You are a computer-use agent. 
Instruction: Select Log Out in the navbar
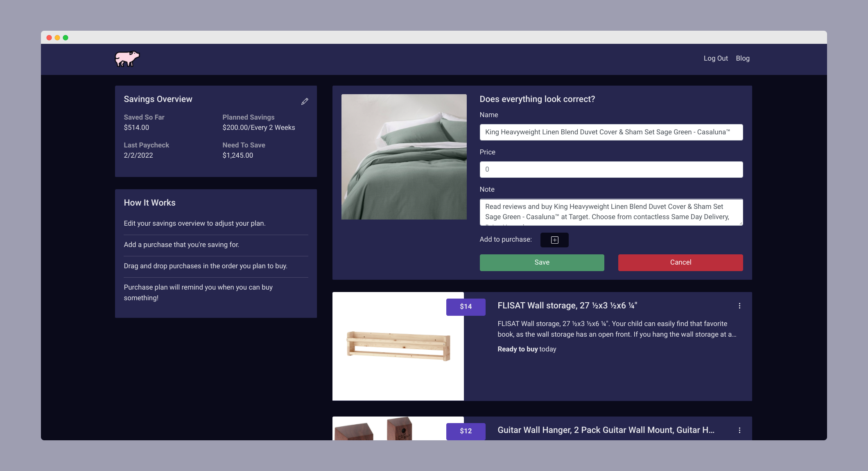click(715, 58)
